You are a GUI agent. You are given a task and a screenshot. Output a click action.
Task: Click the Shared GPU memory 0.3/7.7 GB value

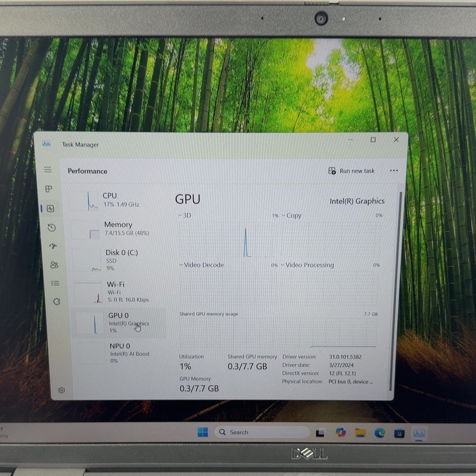247,367
